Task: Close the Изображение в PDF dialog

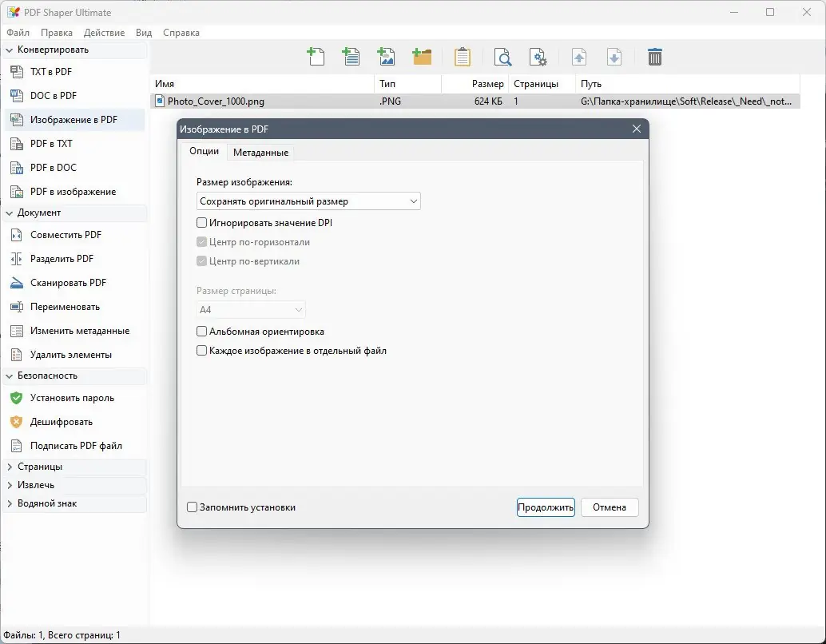Action: coord(637,129)
